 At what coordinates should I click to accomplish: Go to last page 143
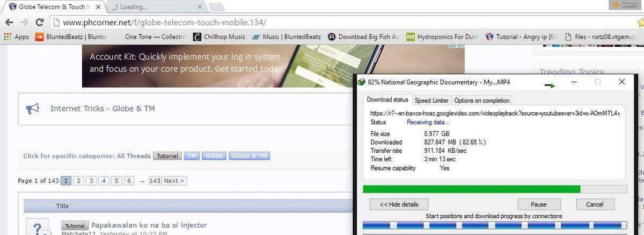point(155,181)
